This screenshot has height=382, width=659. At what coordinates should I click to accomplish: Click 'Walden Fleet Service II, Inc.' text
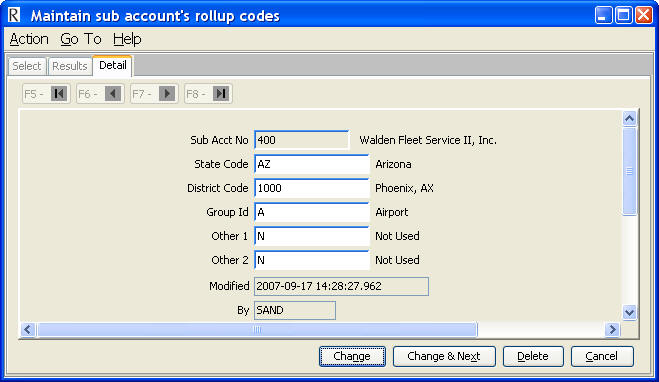(428, 140)
